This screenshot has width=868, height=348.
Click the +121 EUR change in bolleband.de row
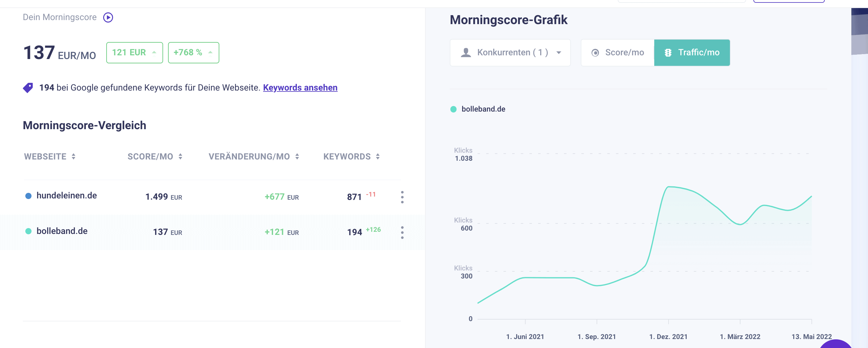coord(281,232)
